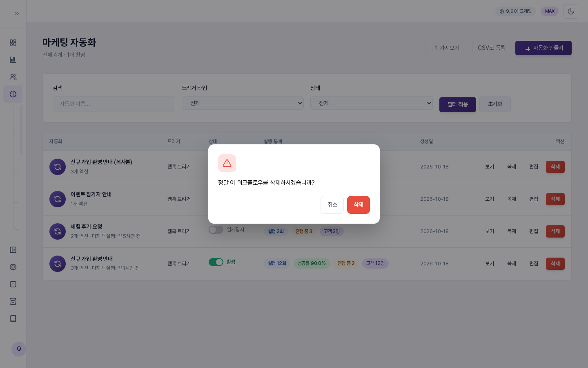The image size is (588, 368).
Task: Click the 이벤트 참가자 안내 row icon
Action: click(x=58, y=199)
